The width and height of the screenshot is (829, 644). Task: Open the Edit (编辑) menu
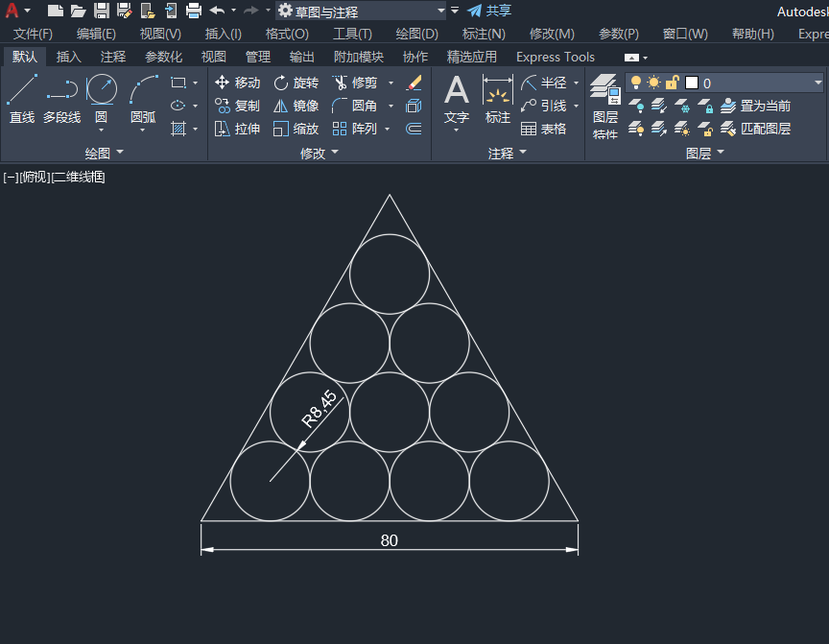(x=96, y=34)
